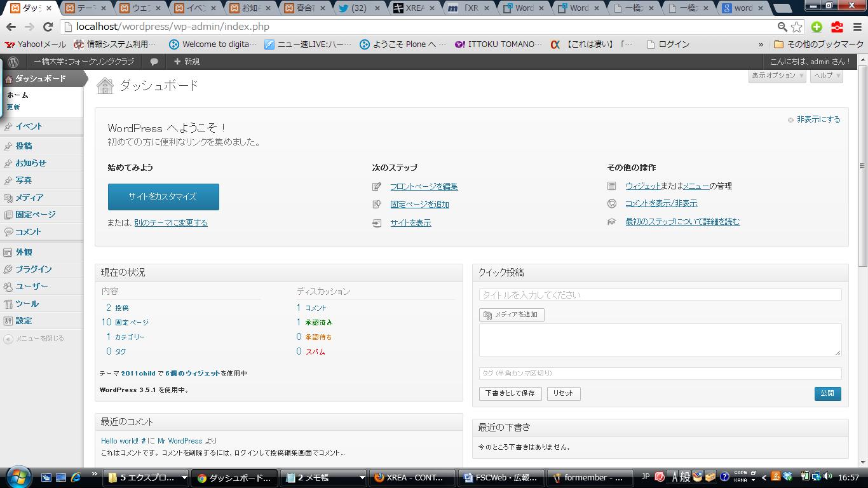Click the ツール tools icon in sidebar
This screenshot has width=868, height=488.
(8, 304)
